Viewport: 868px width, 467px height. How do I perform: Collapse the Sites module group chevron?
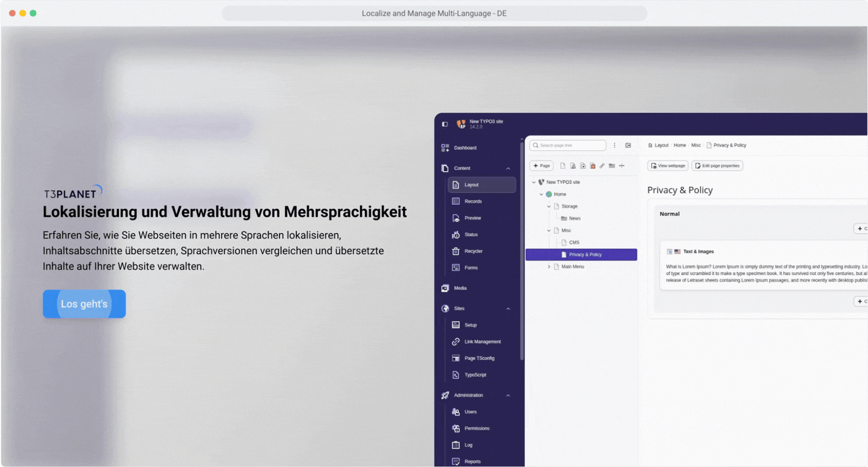[x=508, y=309]
